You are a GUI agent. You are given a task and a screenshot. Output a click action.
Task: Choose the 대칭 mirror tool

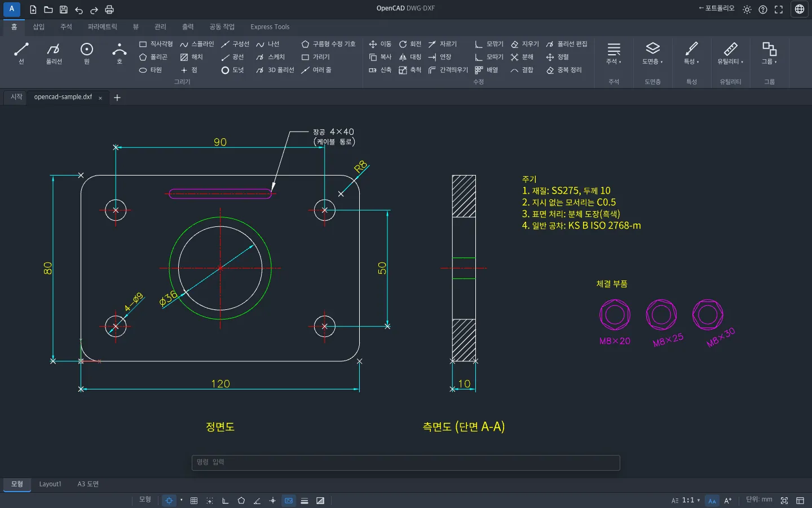[410, 57]
